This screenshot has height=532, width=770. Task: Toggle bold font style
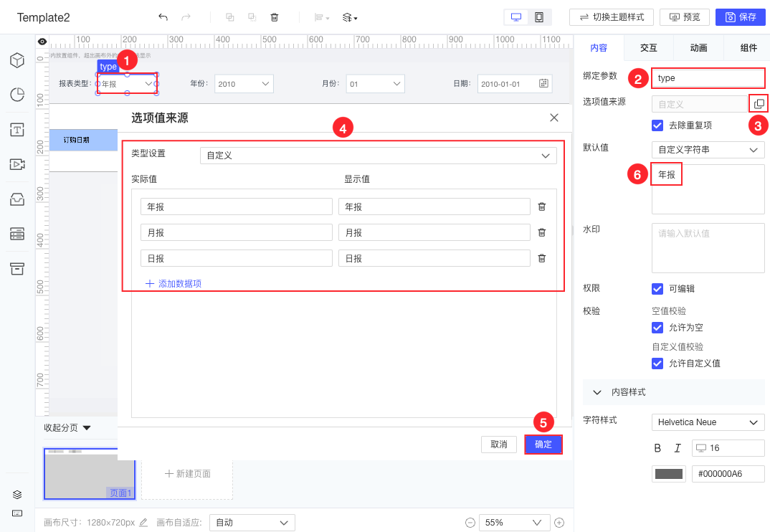[657, 448]
